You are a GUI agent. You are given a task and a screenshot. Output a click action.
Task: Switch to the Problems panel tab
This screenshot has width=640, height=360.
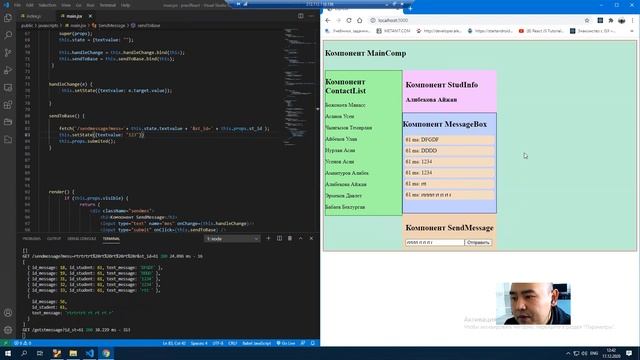point(31,239)
